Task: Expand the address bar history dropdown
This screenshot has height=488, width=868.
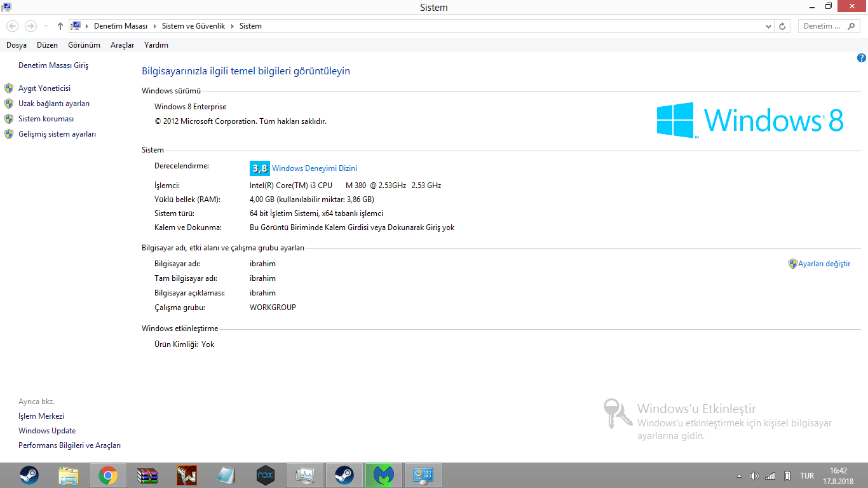Action: 768,26
